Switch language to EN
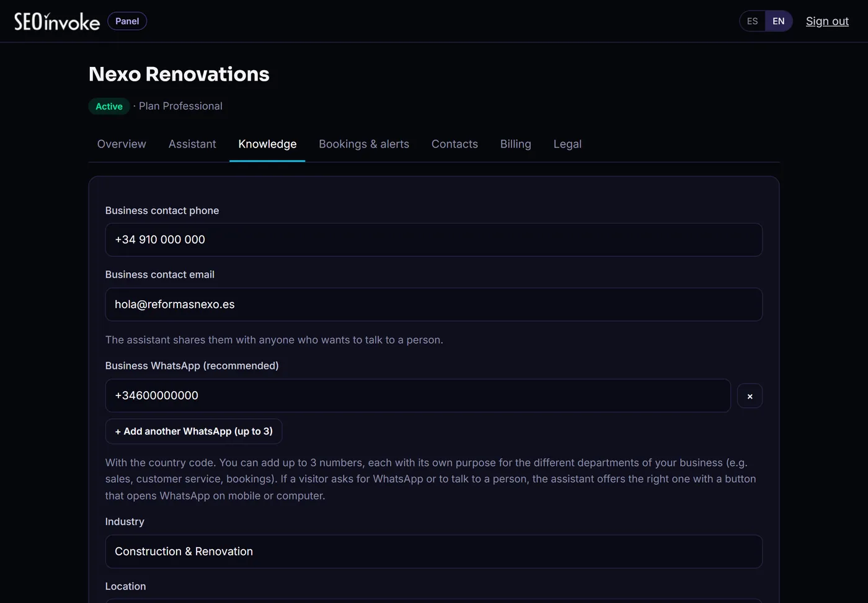Screen dimensions: 868x603 click(779, 21)
